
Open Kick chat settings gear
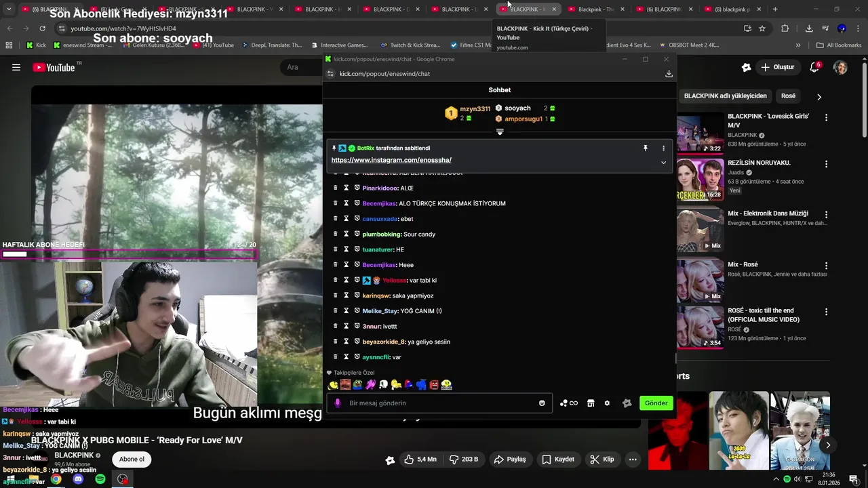tap(607, 403)
